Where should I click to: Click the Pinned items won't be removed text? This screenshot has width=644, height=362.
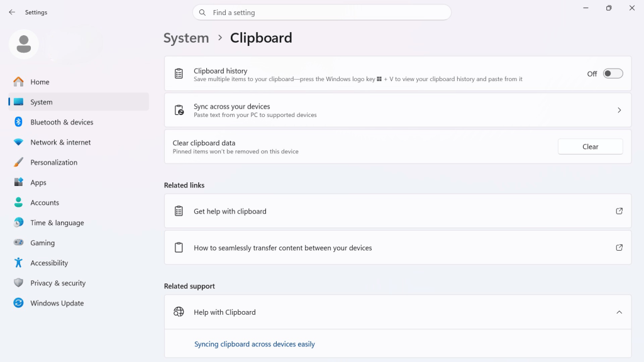(235, 151)
